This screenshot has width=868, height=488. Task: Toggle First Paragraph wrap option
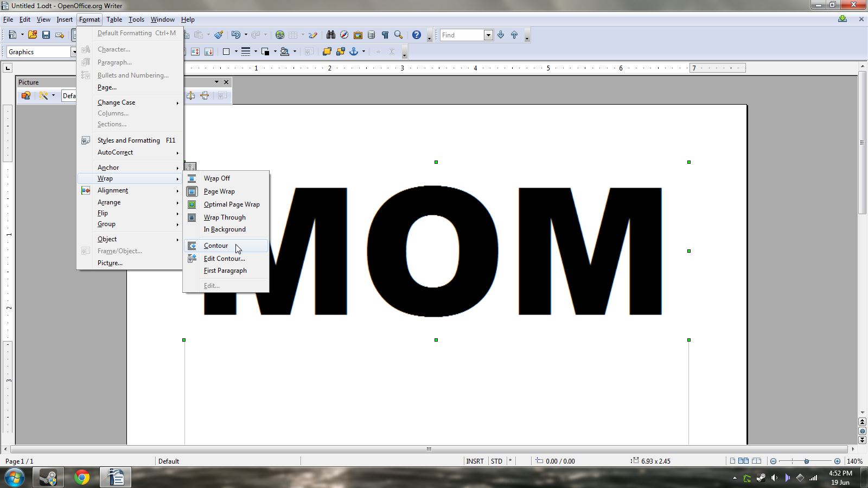pos(226,271)
